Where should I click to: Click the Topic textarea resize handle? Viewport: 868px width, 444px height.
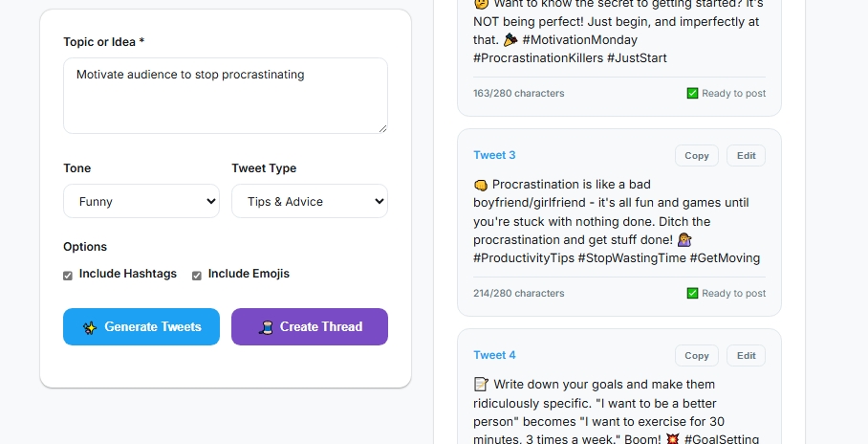point(382,128)
